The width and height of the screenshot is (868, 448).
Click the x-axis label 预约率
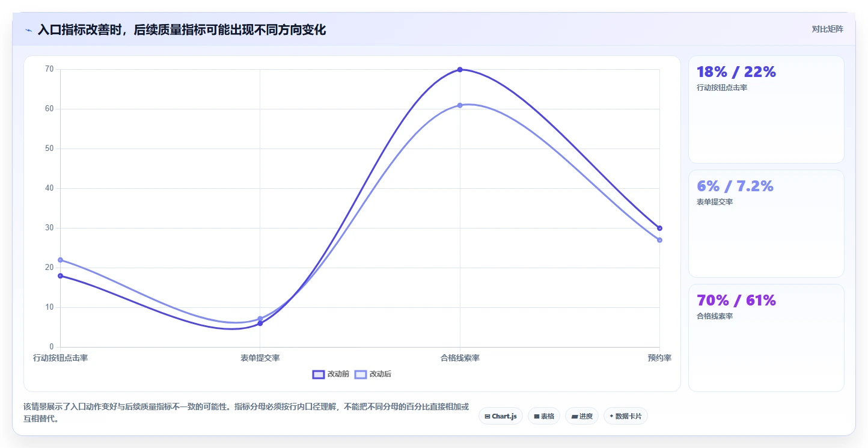659,358
